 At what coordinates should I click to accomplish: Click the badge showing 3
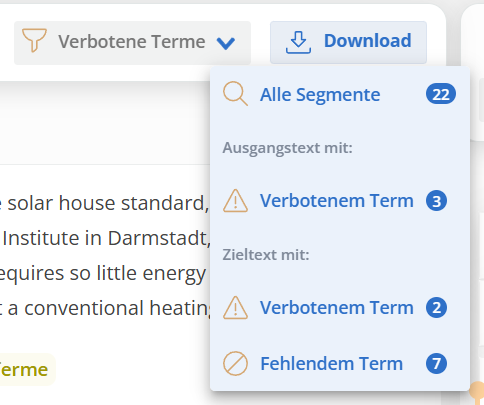436,201
